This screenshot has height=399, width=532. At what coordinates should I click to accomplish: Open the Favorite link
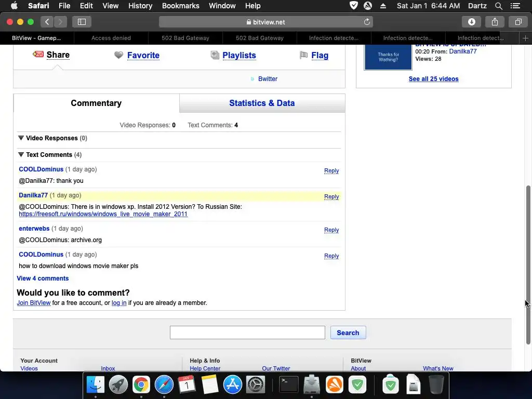point(143,55)
